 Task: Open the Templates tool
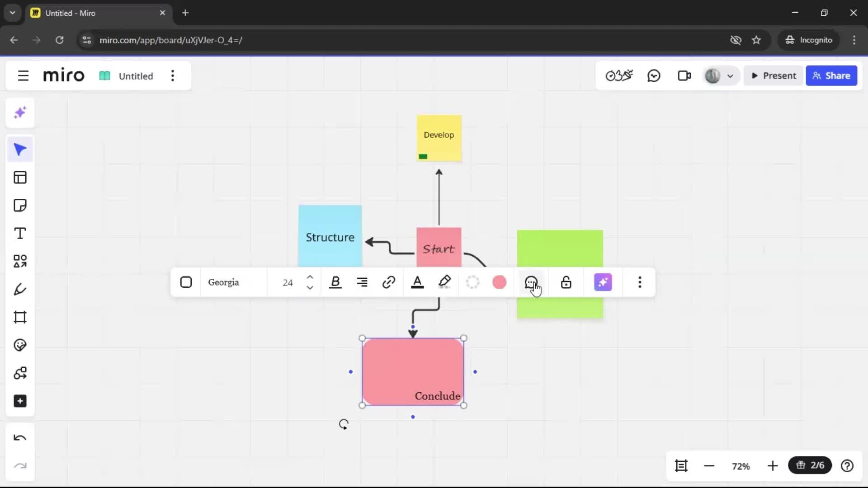[20, 178]
